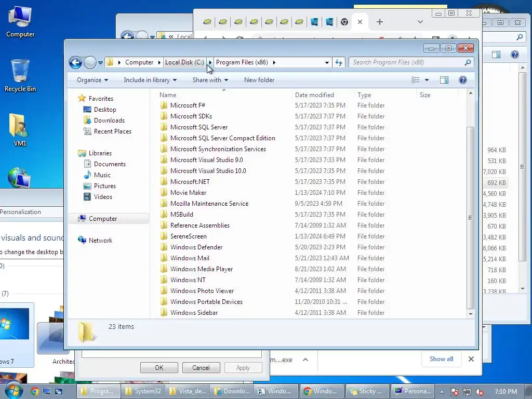Select Documents under Libraries
The width and height of the screenshot is (532, 399).
pos(110,164)
